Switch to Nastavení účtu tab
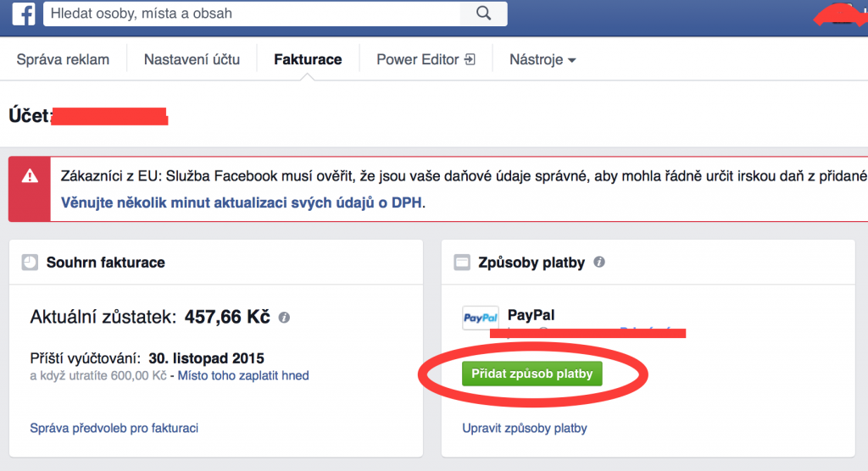The image size is (868, 471). pyautogui.click(x=192, y=59)
